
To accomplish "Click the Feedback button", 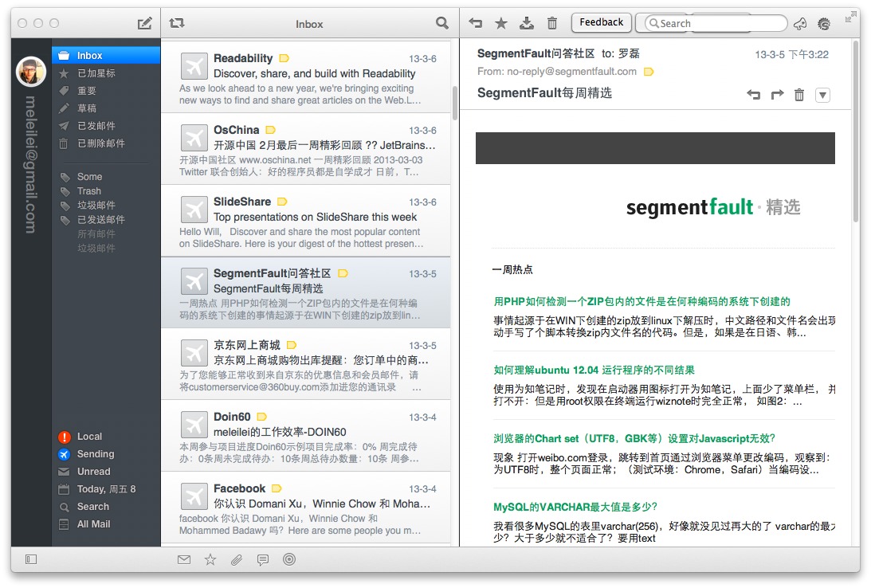I will point(602,22).
